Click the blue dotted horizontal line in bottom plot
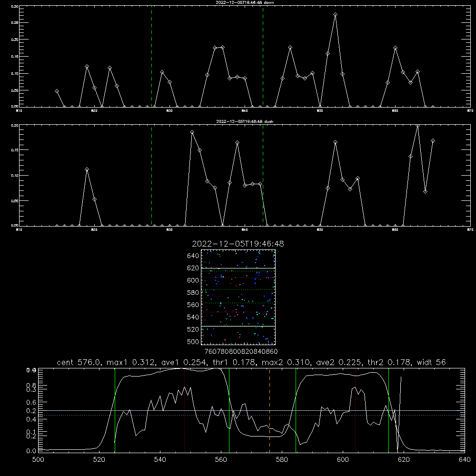Screen dimensions: 476x476 251,415
